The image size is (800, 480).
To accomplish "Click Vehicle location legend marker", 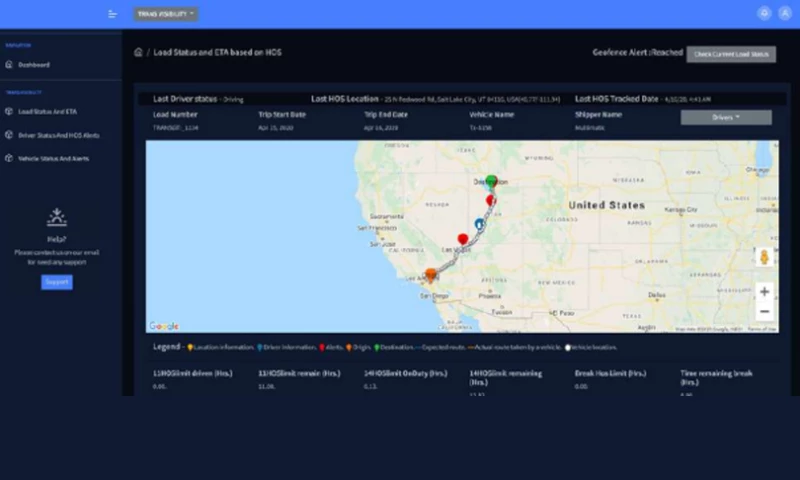I will coord(567,347).
